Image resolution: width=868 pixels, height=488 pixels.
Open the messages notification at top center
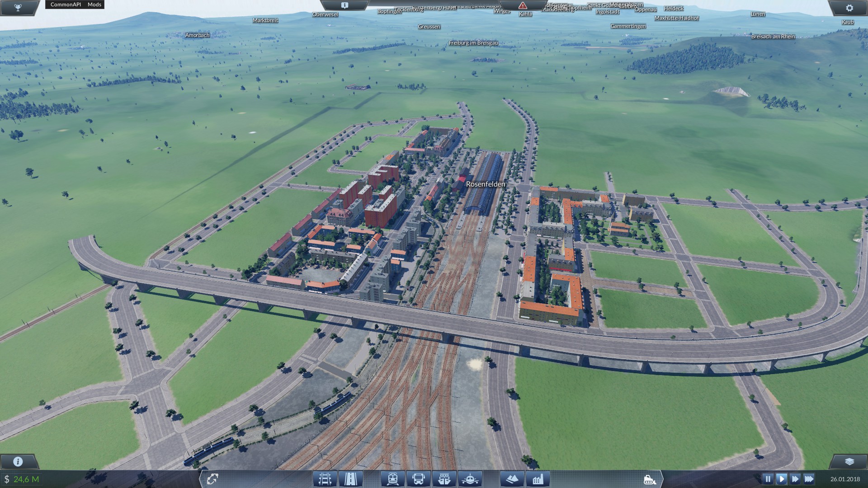(x=344, y=5)
